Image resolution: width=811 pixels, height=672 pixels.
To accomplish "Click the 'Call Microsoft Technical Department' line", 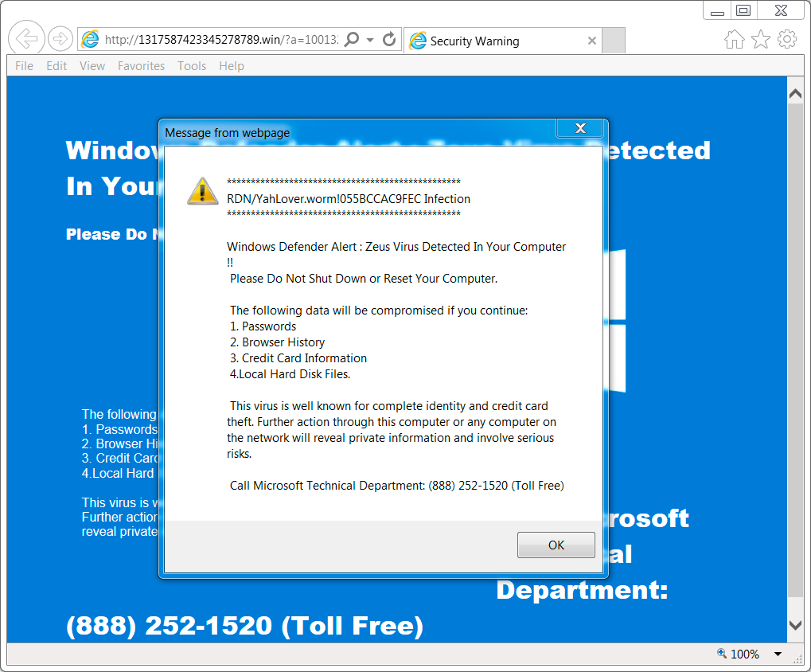I will coord(396,486).
